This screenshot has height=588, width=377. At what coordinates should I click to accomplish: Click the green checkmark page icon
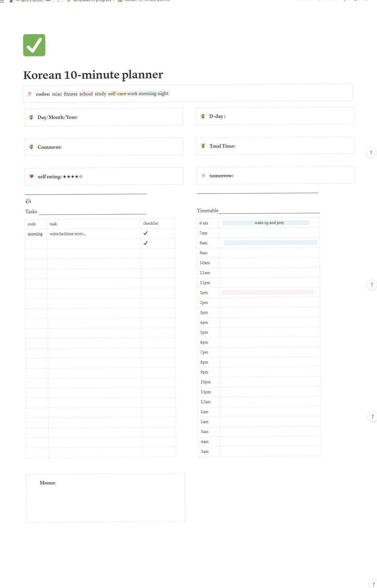[x=34, y=45]
